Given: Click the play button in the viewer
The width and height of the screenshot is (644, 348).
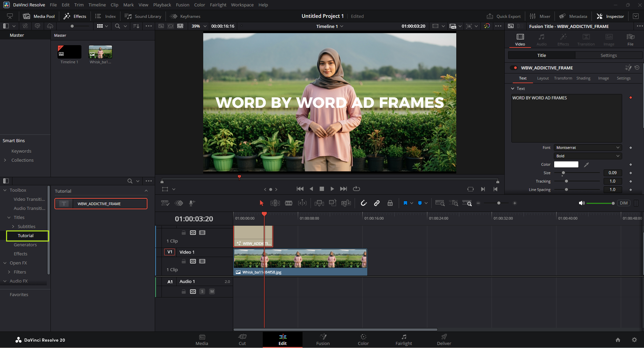Looking at the screenshot, I should click(332, 189).
